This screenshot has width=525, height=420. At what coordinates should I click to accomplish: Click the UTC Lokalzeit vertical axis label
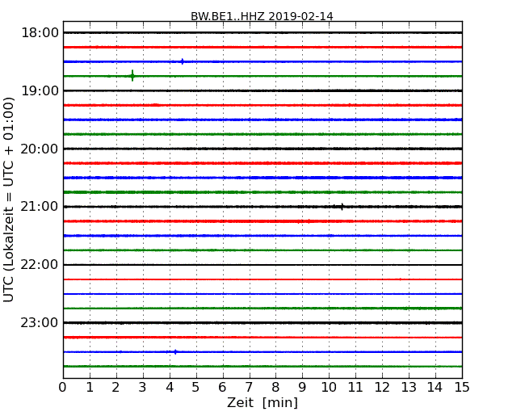point(9,199)
